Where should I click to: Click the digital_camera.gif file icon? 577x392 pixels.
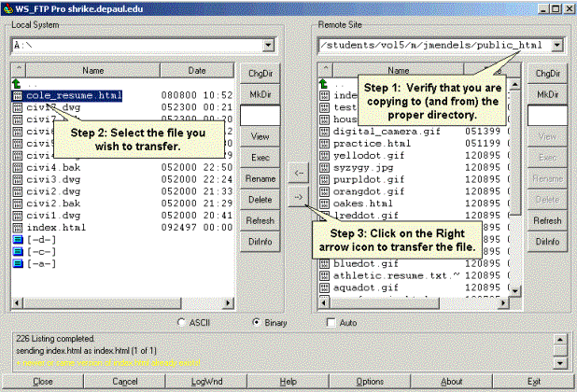pyautogui.click(x=324, y=132)
